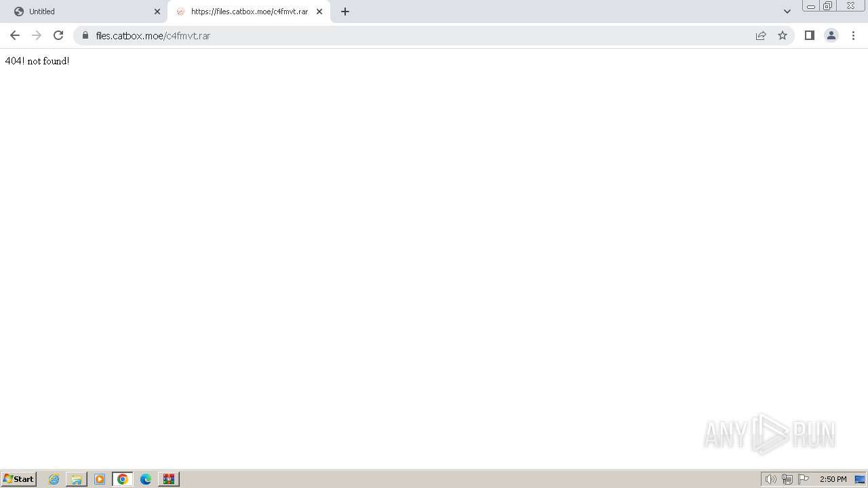The width and height of the screenshot is (868, 488).
Task: Open Microsoft Edge from taskbar
Action: click(146, 479)
